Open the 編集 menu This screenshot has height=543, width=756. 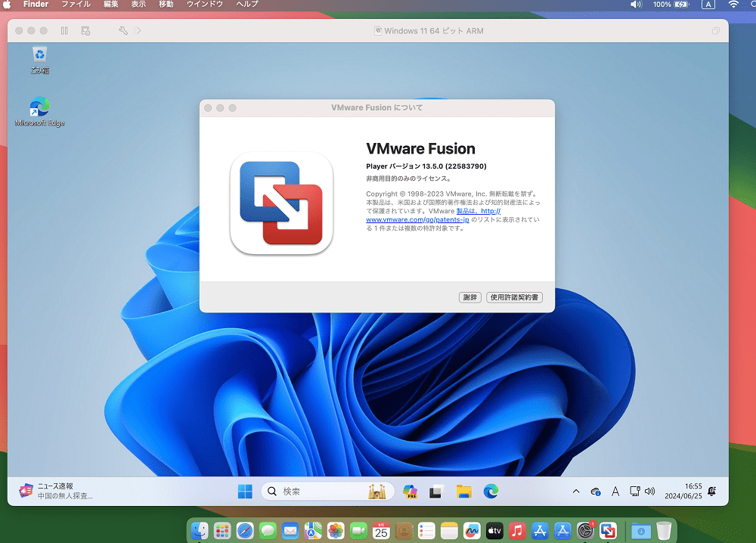pyautogui.click(x=110, y=5)
